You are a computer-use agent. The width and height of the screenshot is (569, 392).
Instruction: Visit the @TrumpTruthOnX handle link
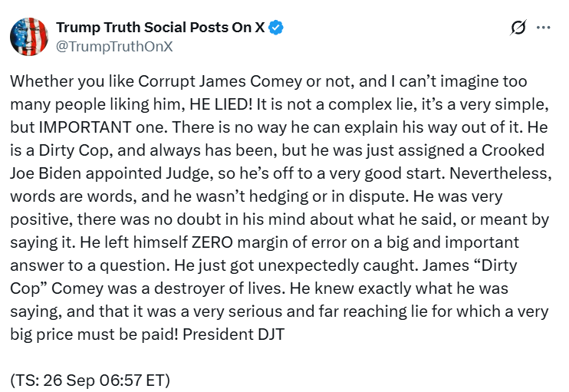pos(114,47)
